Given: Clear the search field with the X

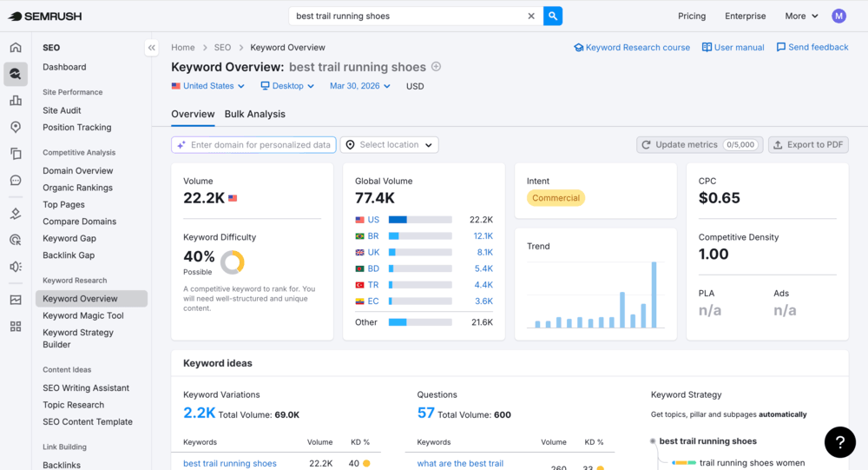Looking at the screenshot, I should pos(531,17).
